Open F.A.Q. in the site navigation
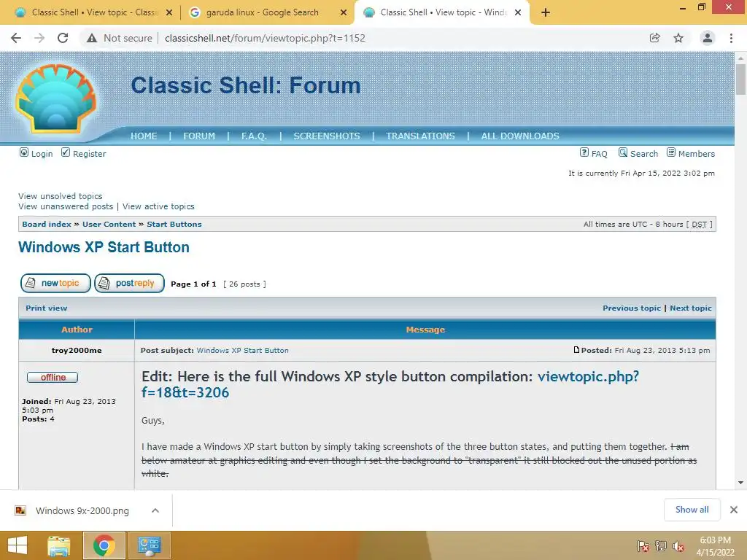Viewport: 747px width, 560px height. (254, 136)
